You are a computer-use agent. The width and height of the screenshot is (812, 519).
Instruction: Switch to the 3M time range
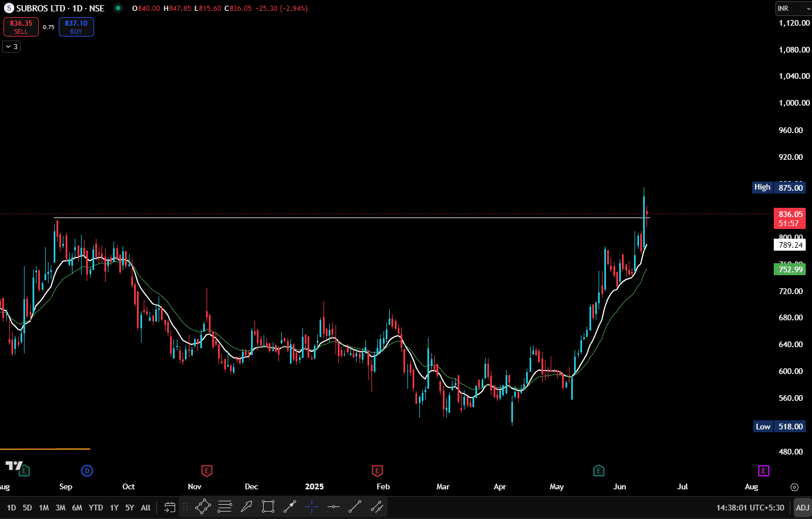(60, 508)
